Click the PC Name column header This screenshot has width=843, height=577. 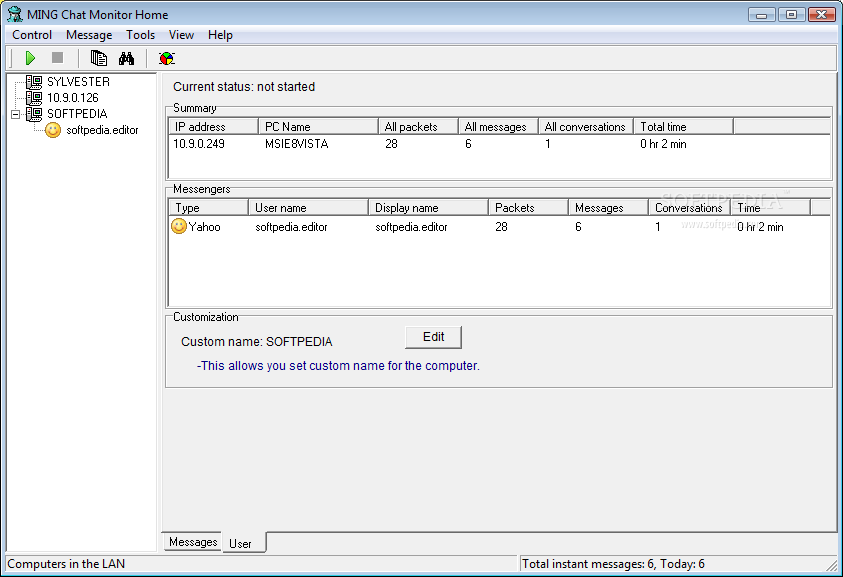(318, 127)
